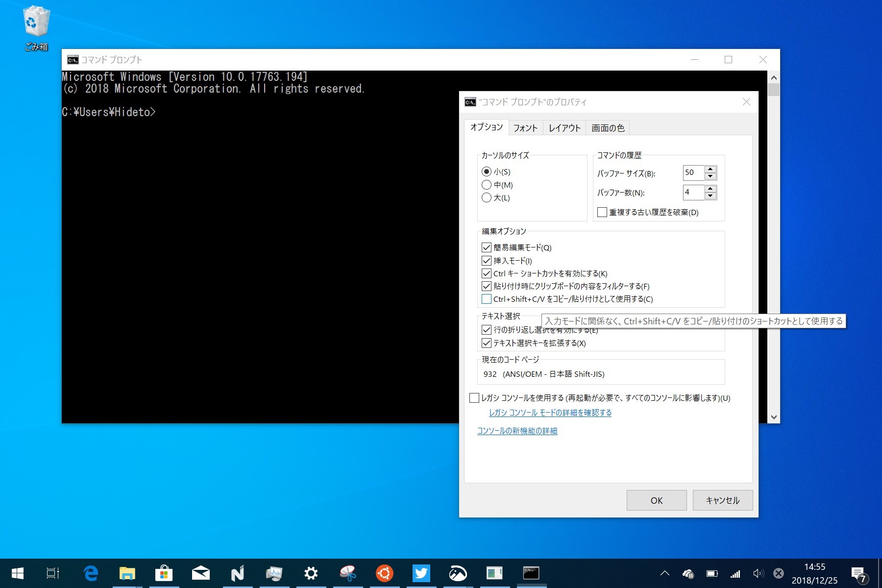882x588 pixels.
Task: Toggle 行の折り返し選択 (E) checkbox
Action: pyautogui.click(x=487, y=330)
